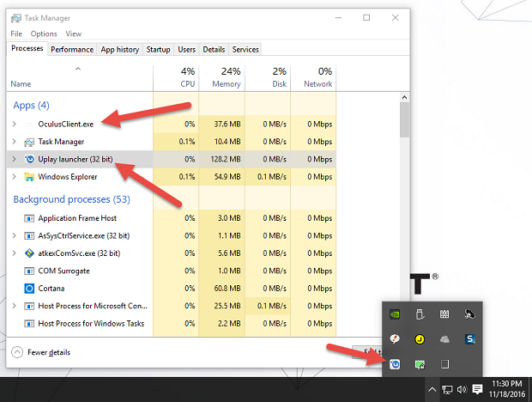Click the yellow J circle tray icon
Image resolution: width=532 pixels, height=402 pixels.
tap(420, 338)
